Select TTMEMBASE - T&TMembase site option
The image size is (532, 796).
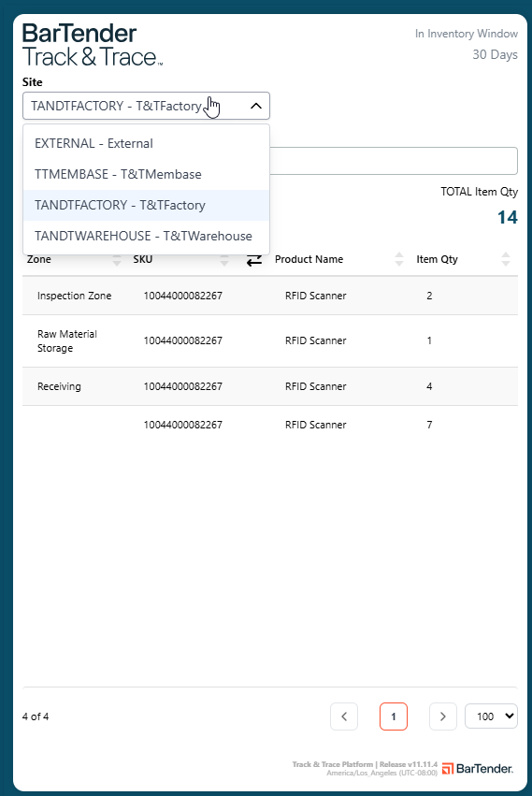(146, 174)
